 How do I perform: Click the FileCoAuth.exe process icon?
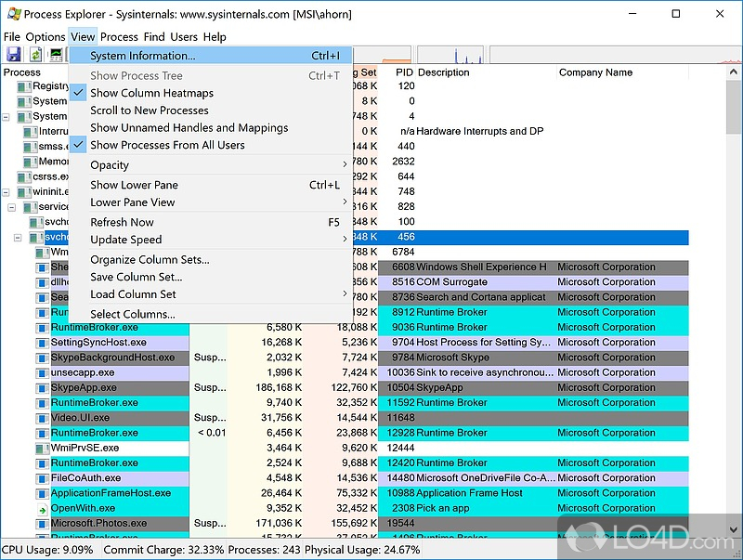[x=43, y=478]
